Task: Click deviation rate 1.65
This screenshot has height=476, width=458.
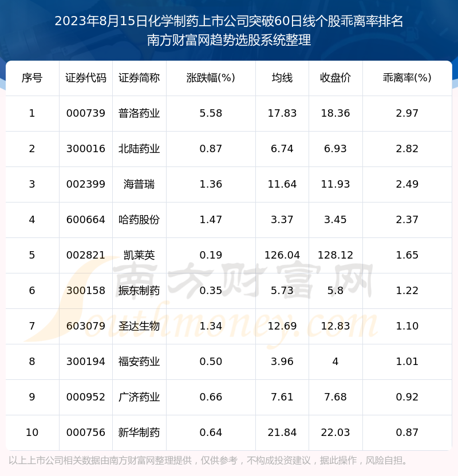Action: [x=407, y=255]
